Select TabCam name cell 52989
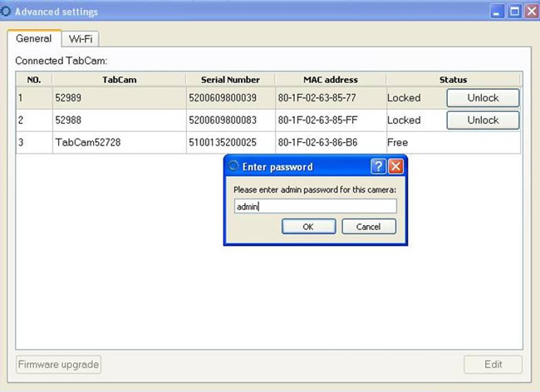Screen dimensions: 540x392 click(x=119, y=98)
